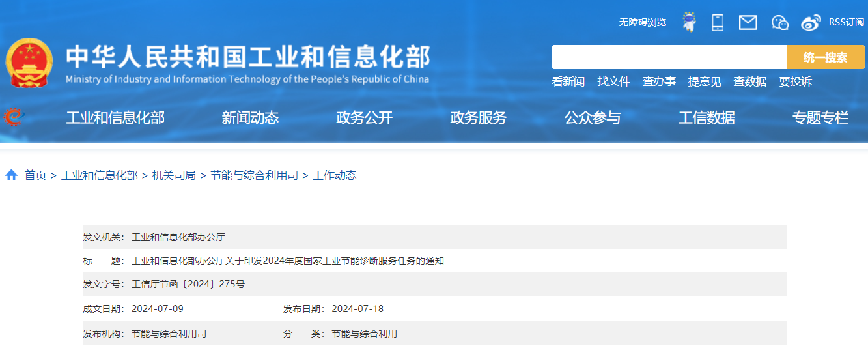Go to 工信数据 in main navigation
The width and height of the screenshot is (868, 361).
pos(707,118)
